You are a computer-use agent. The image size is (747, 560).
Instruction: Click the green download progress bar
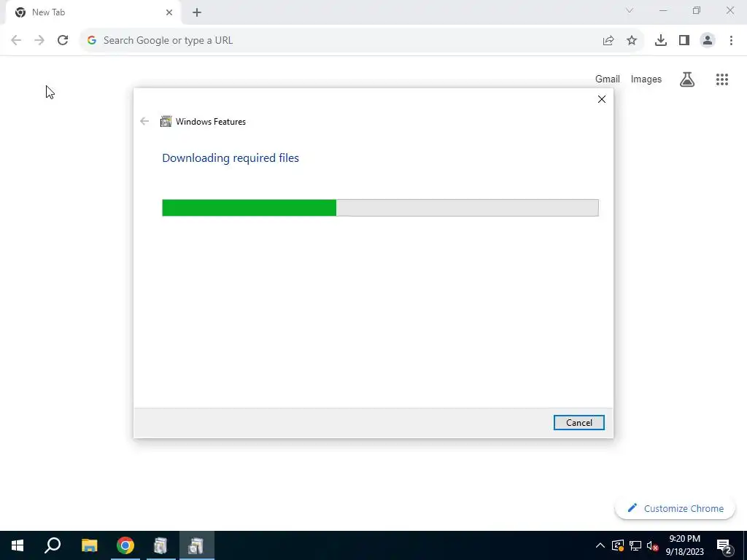point(380,208)
